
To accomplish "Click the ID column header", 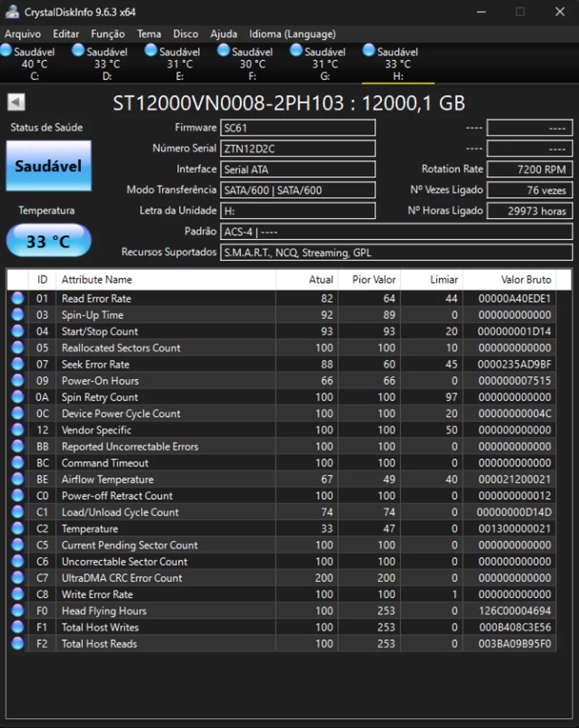I will tap(42, 279).
